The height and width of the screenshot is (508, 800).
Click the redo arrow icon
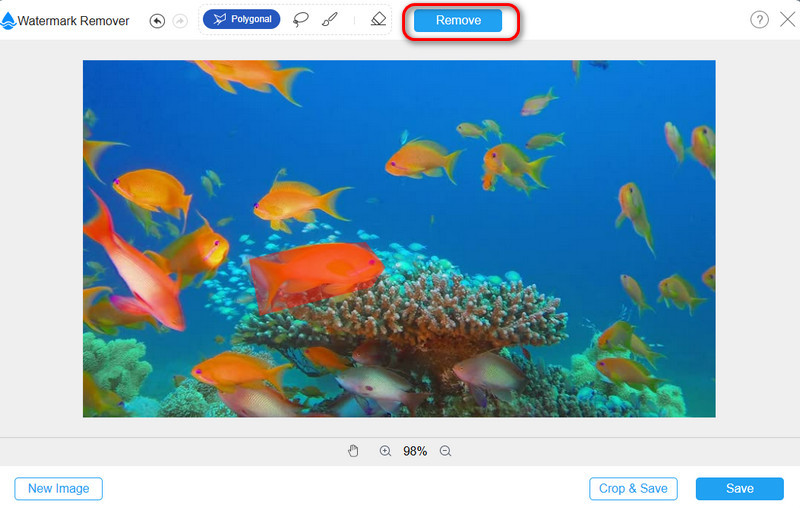[x=180, y=21]
